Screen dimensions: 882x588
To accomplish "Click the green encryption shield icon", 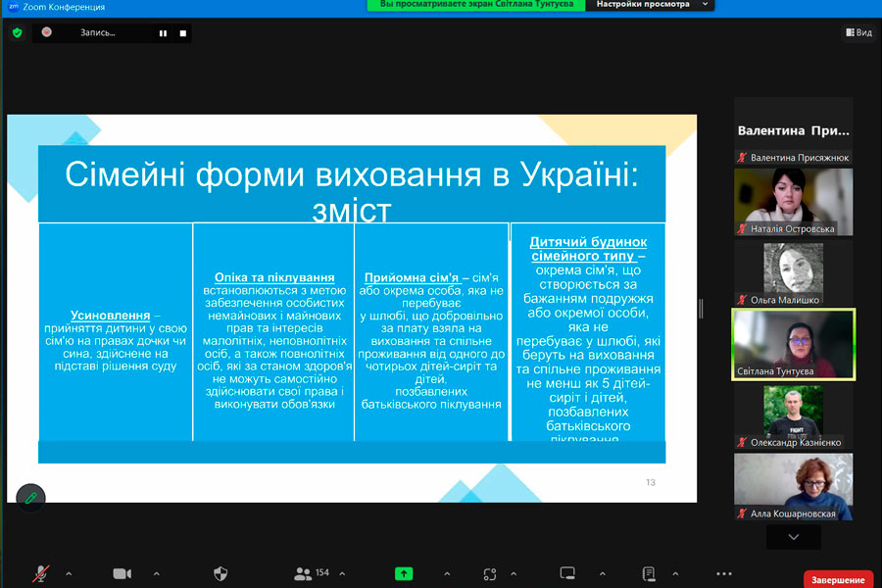I will point(17,32).
